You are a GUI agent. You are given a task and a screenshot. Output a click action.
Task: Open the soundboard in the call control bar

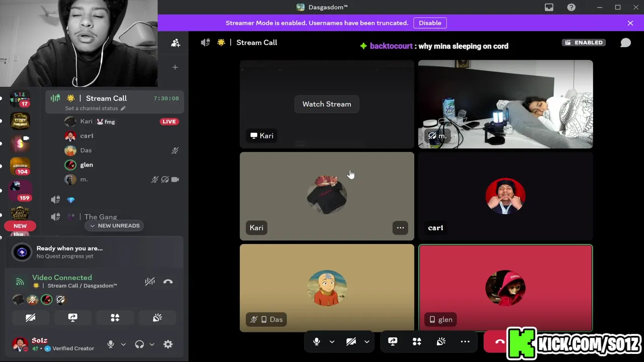coord(441,342)
